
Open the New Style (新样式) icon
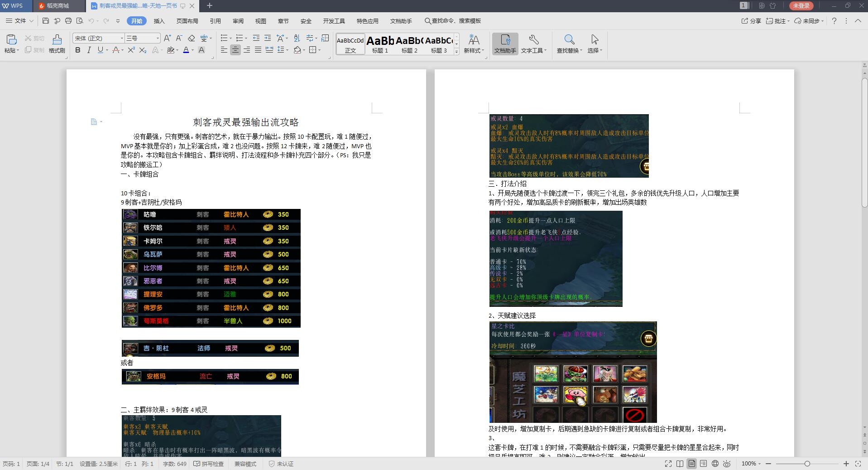pos(474,44)
